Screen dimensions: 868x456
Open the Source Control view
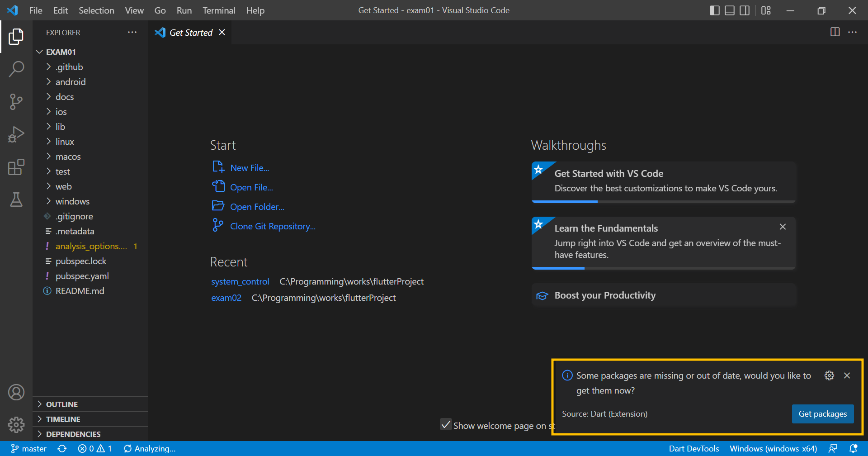(x=16, y=102)
